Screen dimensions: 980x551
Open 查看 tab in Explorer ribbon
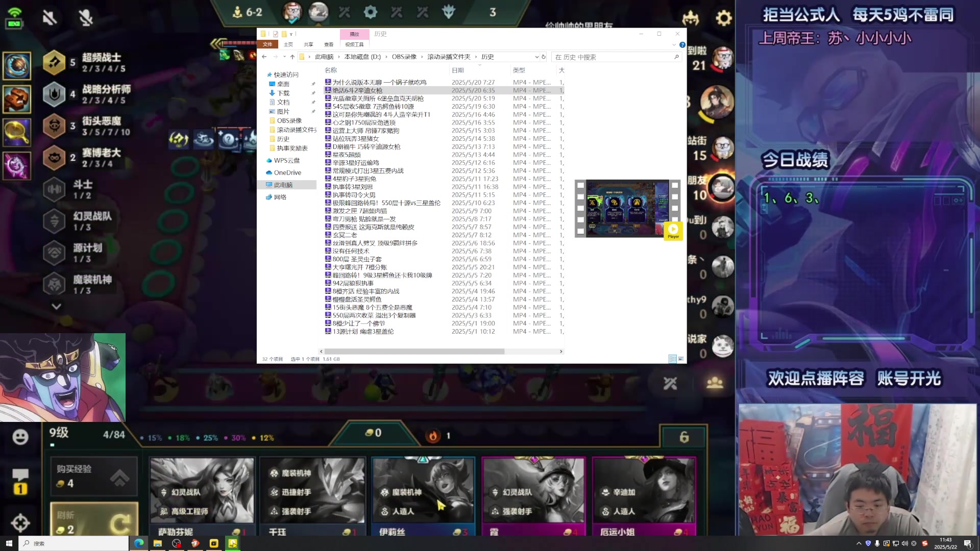(329, 44)
